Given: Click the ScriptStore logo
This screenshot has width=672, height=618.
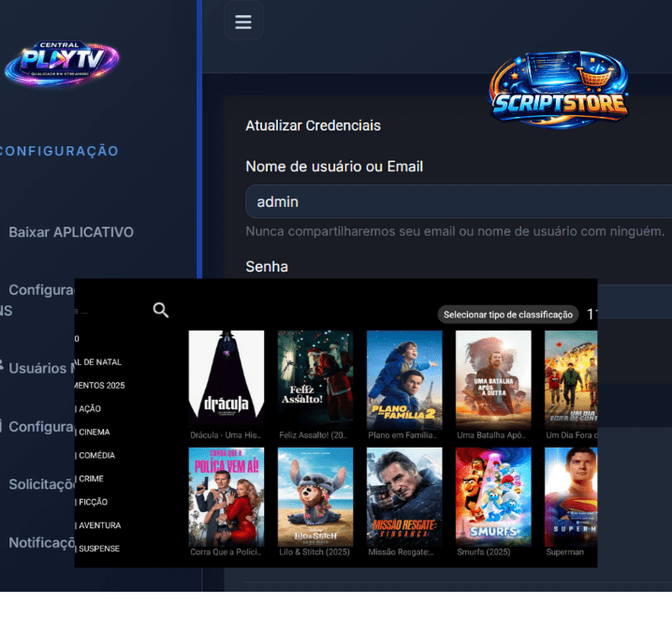Looking at the screenshot, I should (x=559, y=91).
